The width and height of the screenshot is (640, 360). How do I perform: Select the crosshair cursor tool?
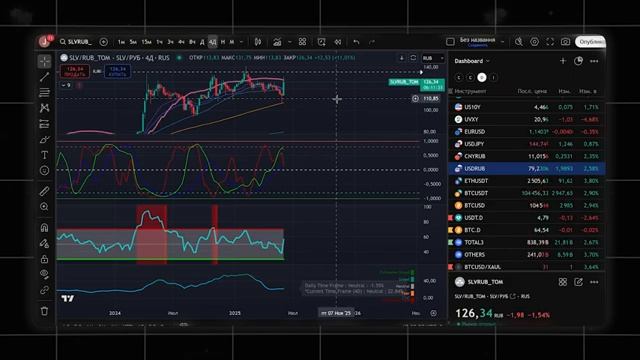click(44, 61)
